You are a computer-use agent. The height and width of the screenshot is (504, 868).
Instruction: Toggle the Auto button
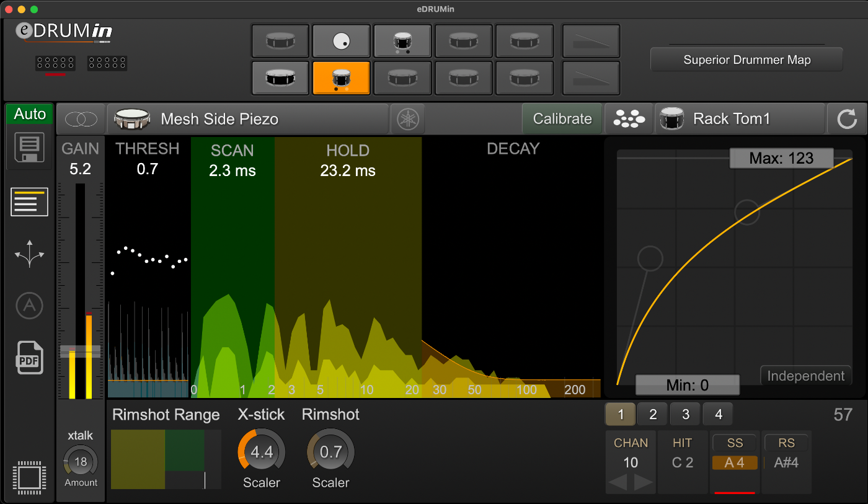click(x=30, y=114)
